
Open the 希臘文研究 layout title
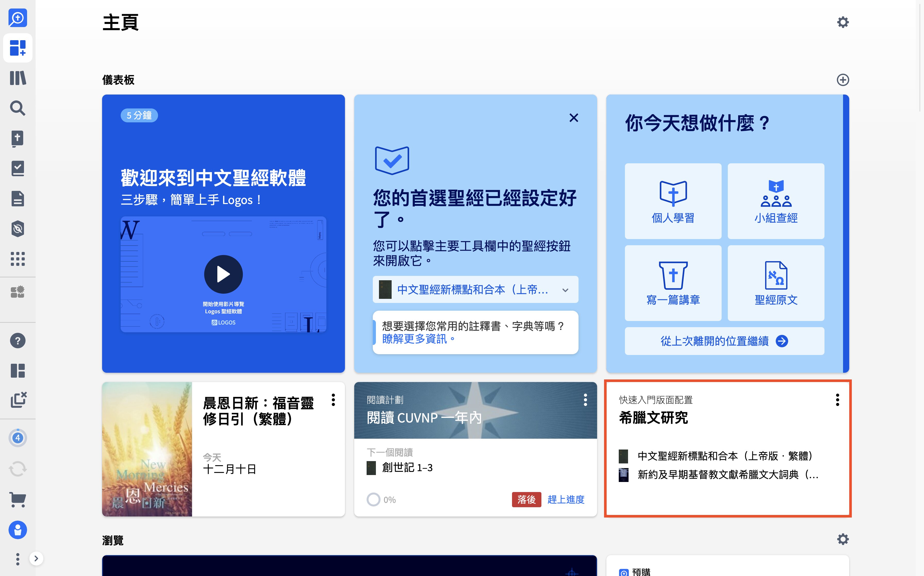coord(653,418)
